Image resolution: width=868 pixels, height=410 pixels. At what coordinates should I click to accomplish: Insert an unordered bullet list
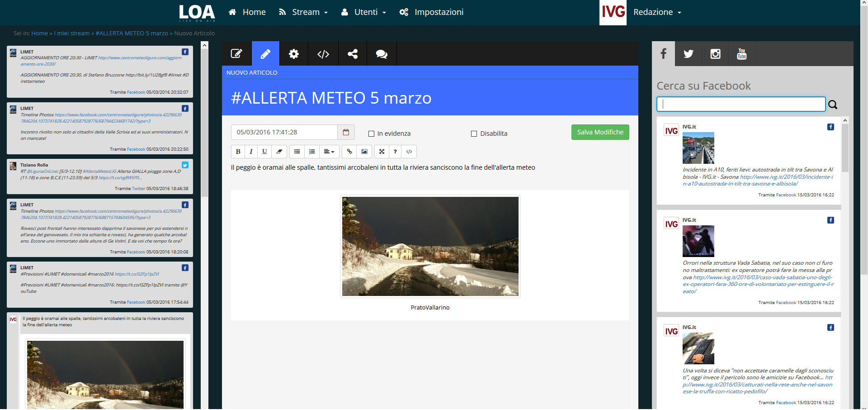pos(297,152)
